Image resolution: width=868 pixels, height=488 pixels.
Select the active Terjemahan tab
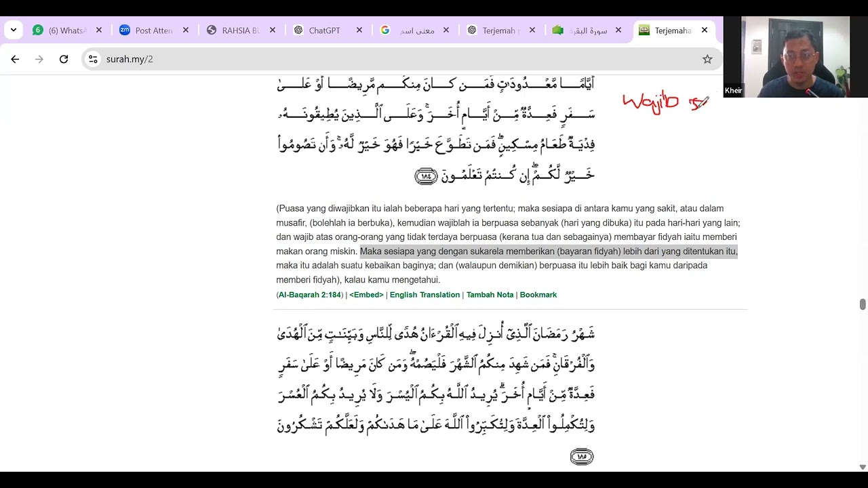(675, 30)
